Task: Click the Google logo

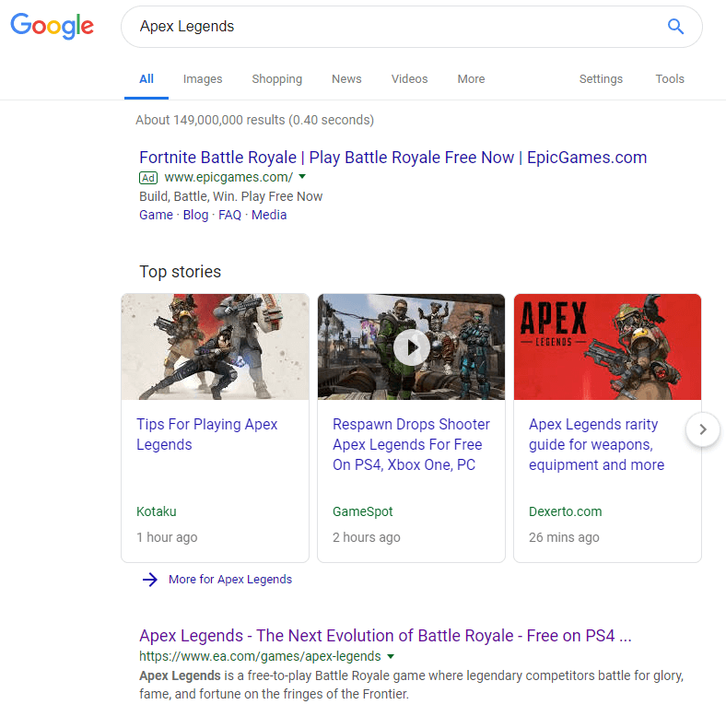Action: tap(53, 27)
